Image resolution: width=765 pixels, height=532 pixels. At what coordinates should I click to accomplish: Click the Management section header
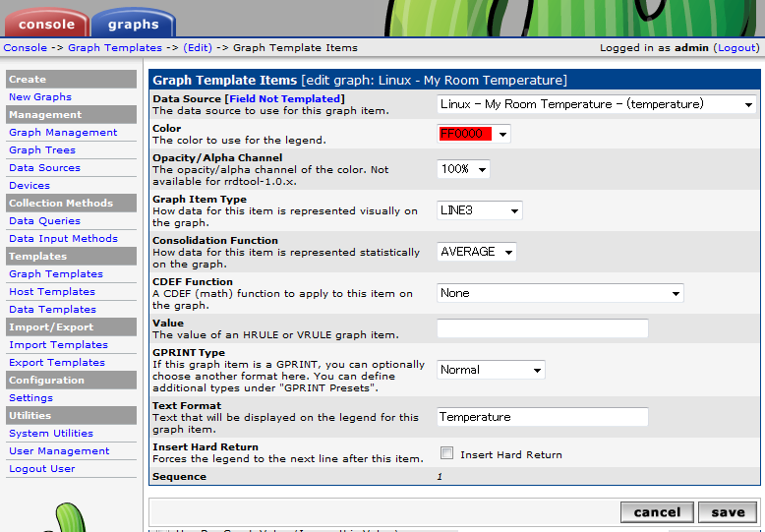tap(71, 115)
